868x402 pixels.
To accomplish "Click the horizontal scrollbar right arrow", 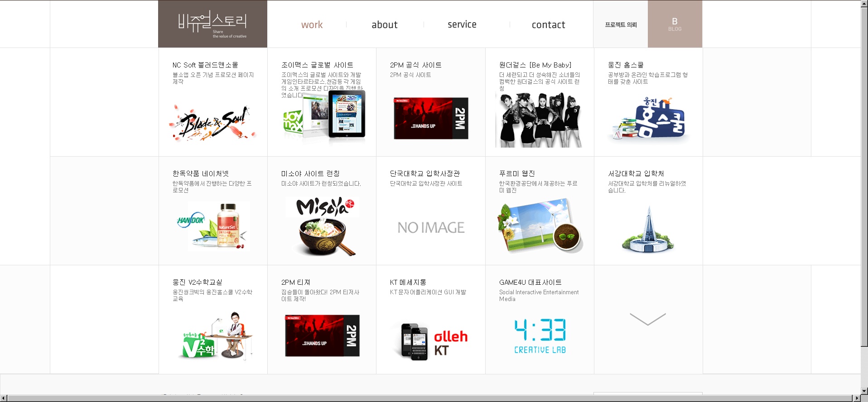I will 857,398.
